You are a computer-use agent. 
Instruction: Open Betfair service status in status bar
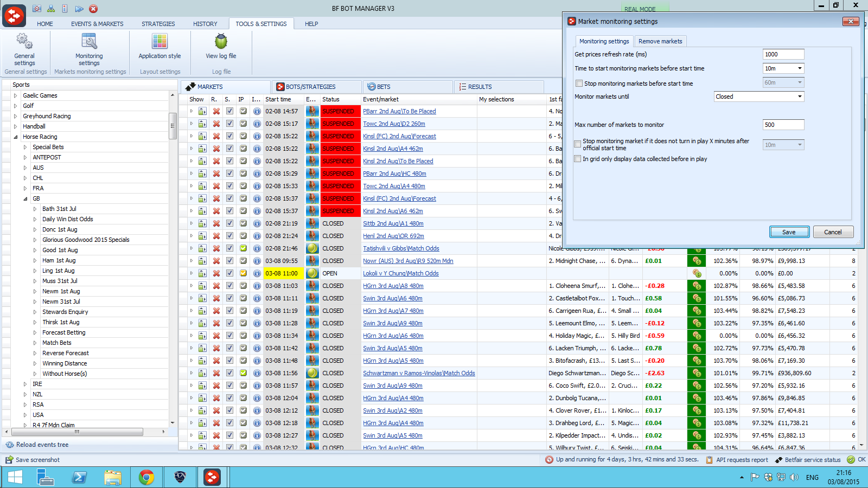click(x=808, y=460)
